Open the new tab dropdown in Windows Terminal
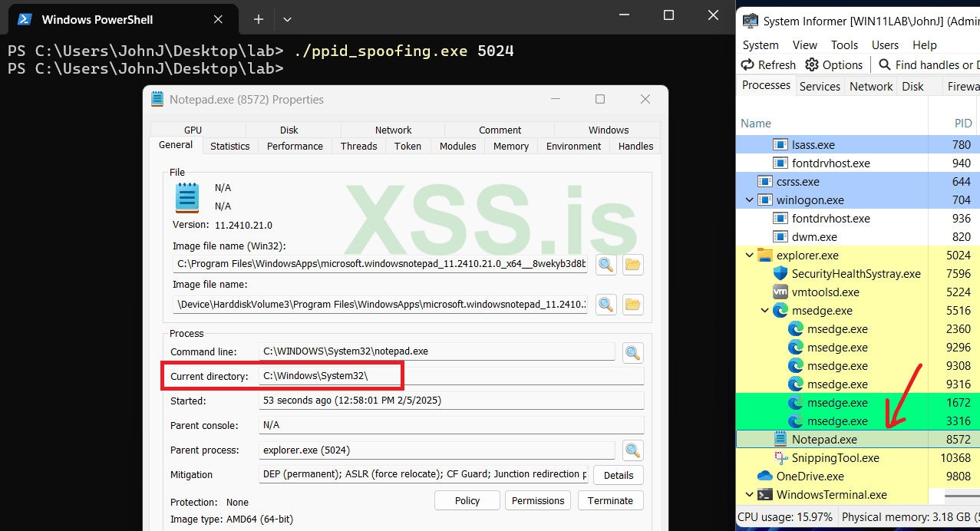 coord(286,18)
